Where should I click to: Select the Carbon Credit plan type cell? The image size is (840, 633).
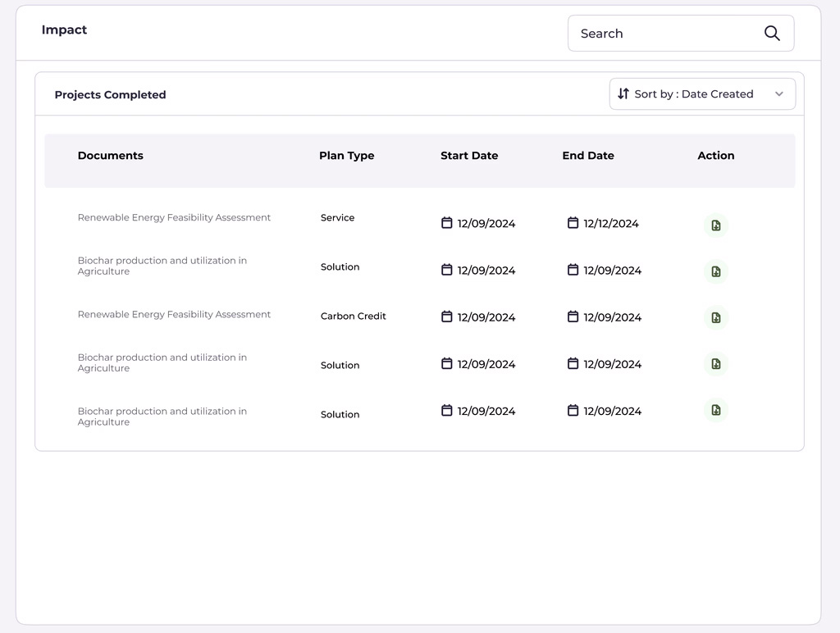pos(353,316)
